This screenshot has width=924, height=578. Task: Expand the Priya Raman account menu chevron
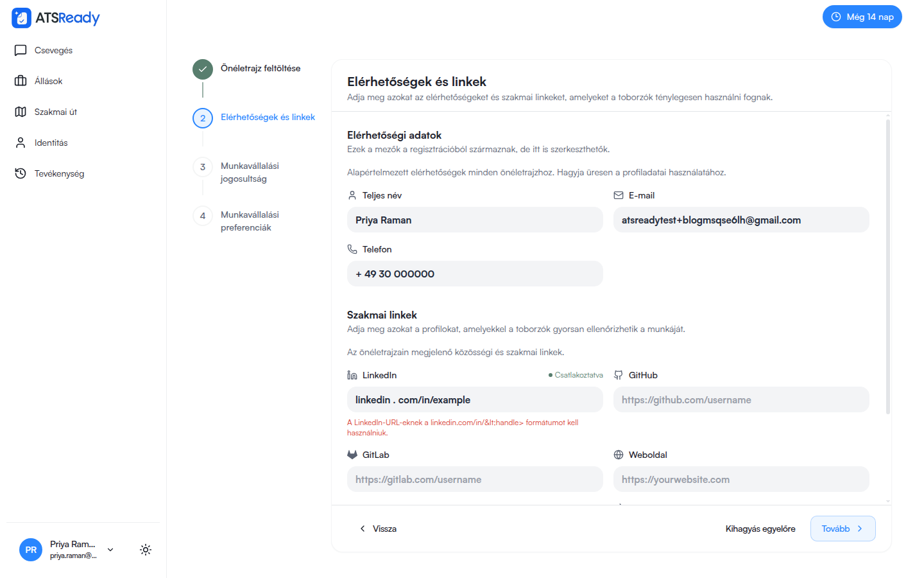click(110, 550)
